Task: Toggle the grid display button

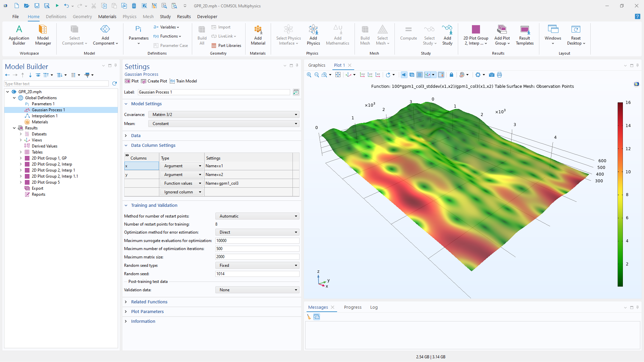Action: pos(420,75)
